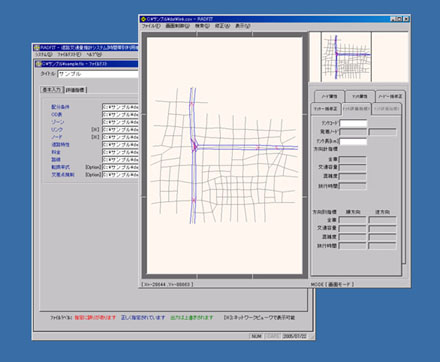Click the リンクコード input field
The width and height of the screenshot is (440, 362).
(x=353, y=123)
